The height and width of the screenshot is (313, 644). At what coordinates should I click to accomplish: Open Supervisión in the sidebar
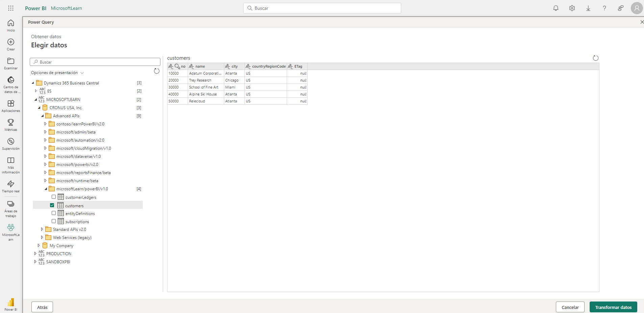pos(11,144)
